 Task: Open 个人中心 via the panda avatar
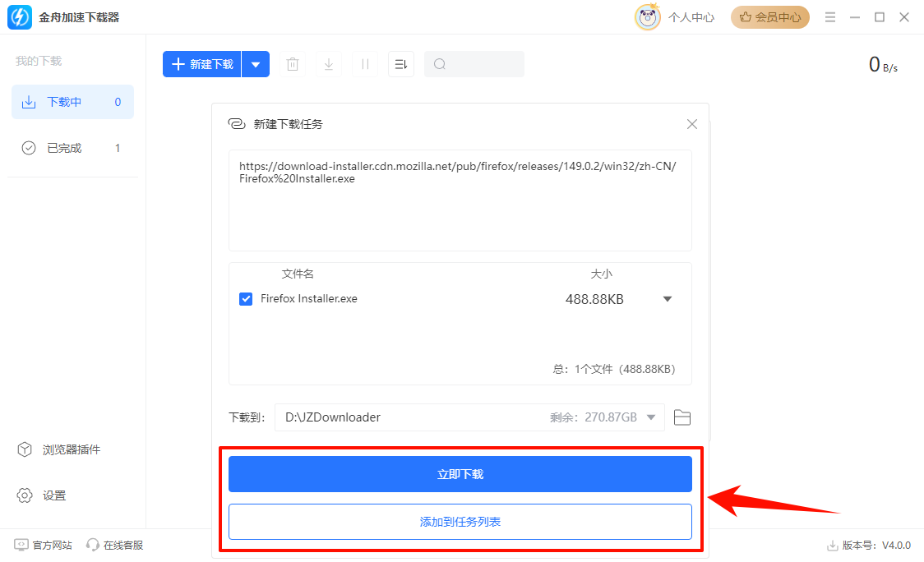pos(648,16)
